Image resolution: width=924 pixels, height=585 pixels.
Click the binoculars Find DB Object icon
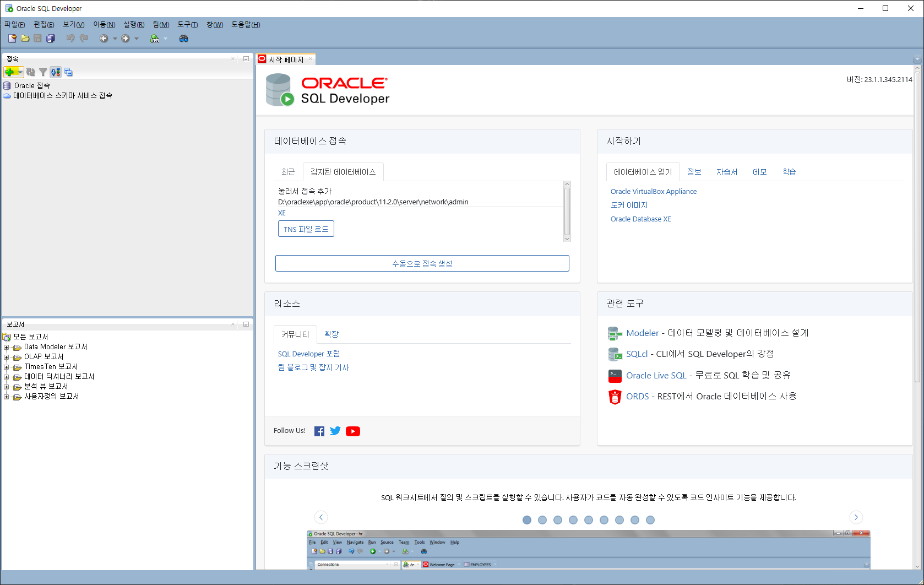184,39
